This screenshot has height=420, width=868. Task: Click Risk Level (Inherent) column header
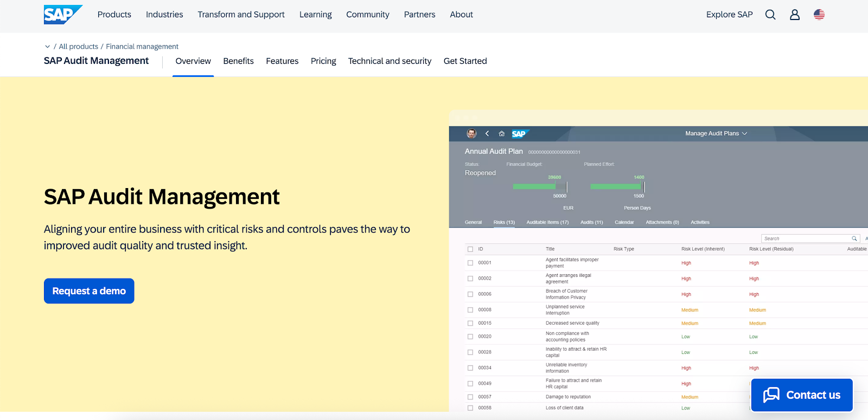(x=703, y=249)
